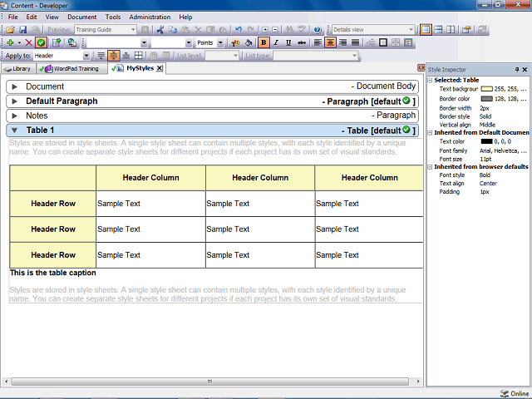Close the Style Inspector panel
The width and height of the screenshot is (532, 399).
coord(525,70)
